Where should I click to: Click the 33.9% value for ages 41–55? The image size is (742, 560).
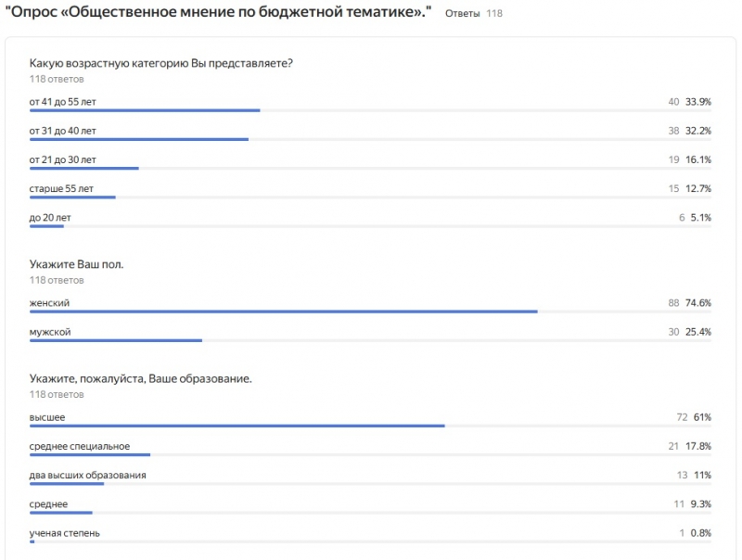[x=697, y=101]
